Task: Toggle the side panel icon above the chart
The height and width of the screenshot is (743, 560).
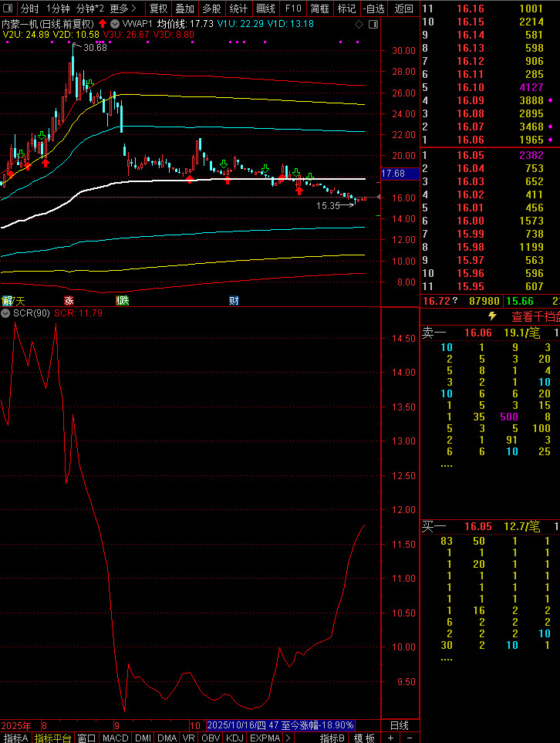Action: pyautogui.click(x=373, y=24)
